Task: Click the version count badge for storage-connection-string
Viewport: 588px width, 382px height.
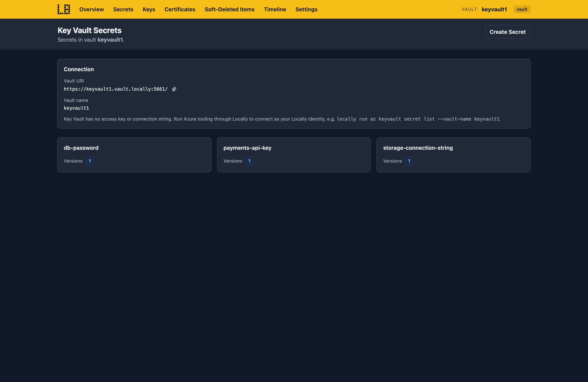Action: (x=409, y=161)
